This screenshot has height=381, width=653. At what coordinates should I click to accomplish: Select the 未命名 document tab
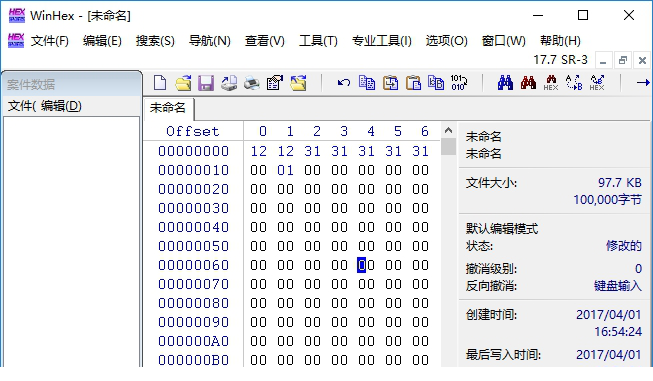168,108
